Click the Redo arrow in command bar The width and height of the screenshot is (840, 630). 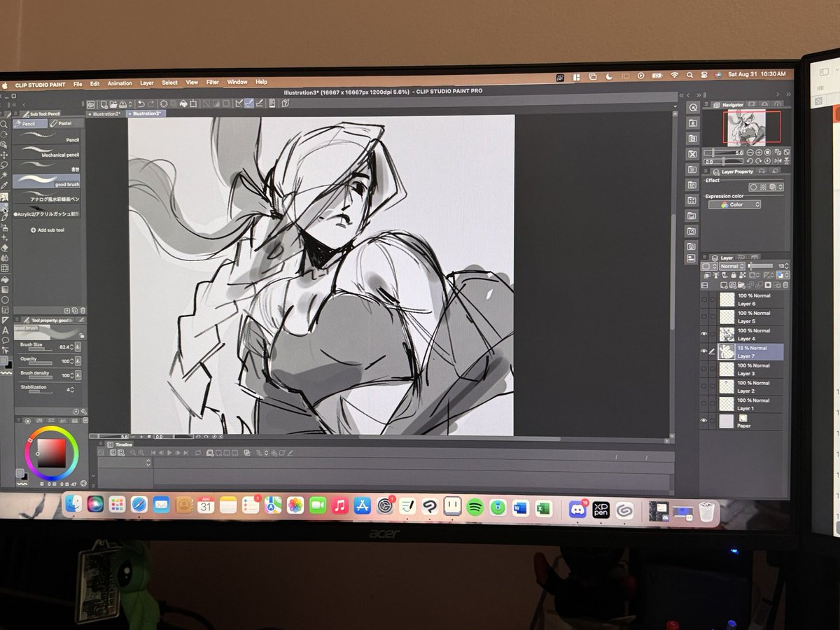[150, 104]
